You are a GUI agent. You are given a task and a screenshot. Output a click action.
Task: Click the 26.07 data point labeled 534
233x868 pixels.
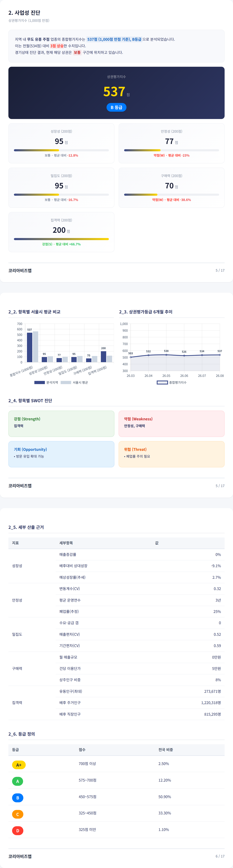(202, 355)
